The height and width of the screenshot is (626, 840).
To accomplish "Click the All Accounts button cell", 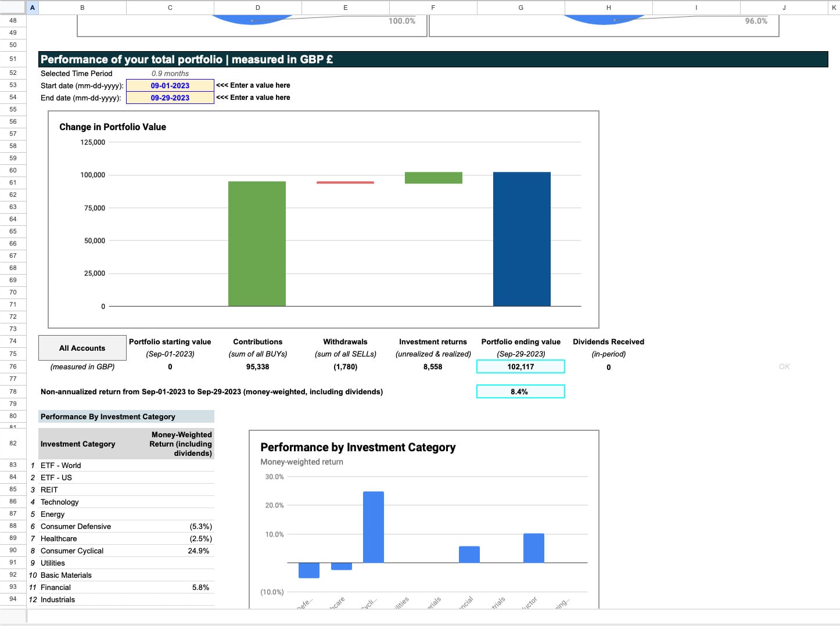I will coord(81,347).
